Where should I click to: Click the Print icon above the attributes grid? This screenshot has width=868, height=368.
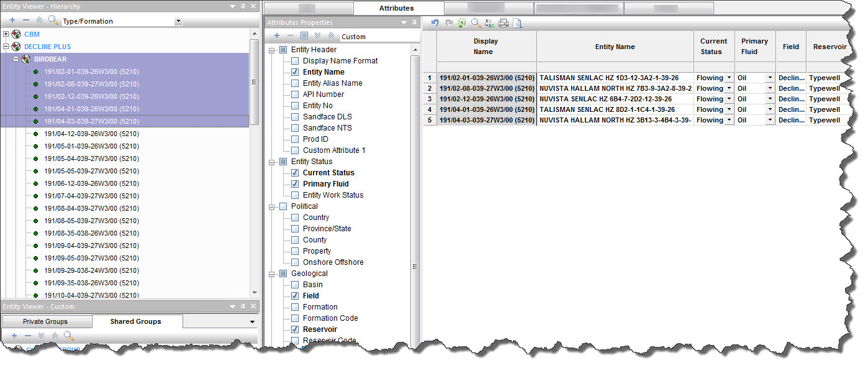pyautogui.click(x=503, y=23)
